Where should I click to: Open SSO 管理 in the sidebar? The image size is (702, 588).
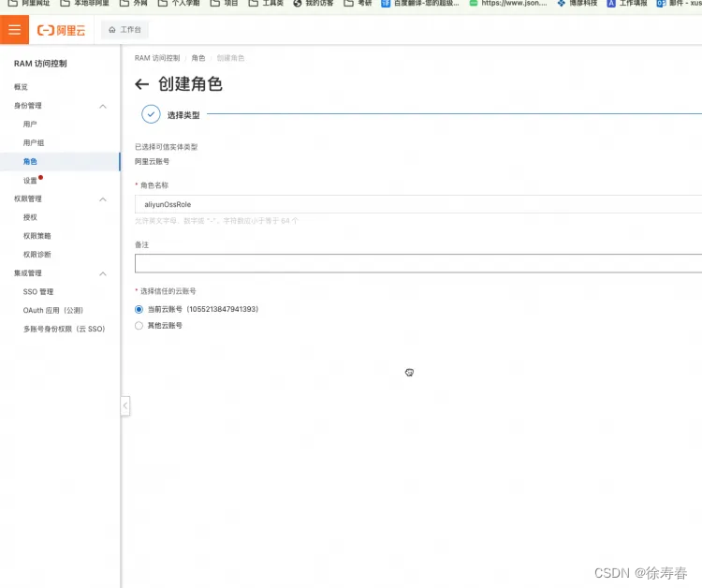(x=38, y=291)
